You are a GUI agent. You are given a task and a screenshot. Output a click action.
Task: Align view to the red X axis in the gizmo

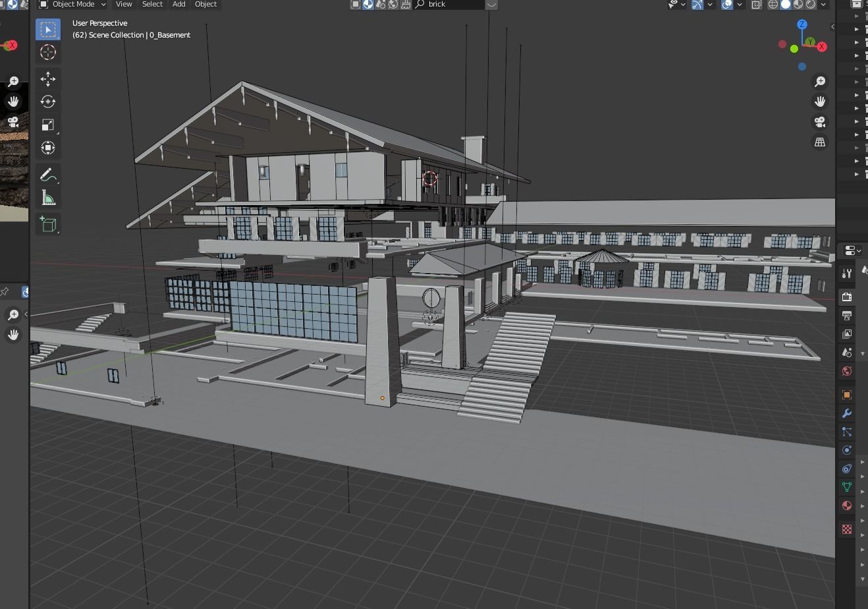(x=822, y=47)
